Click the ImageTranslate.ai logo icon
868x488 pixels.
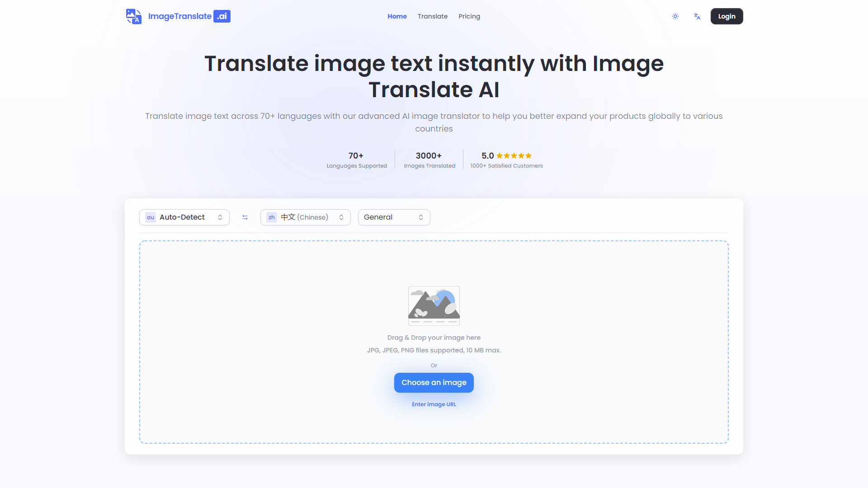click(x=133, y=16)
